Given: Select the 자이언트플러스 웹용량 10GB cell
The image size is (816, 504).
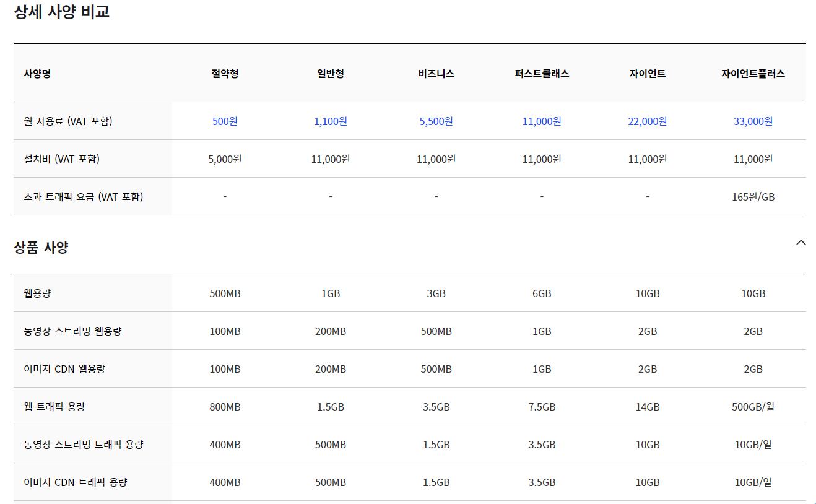Looking at the screenshot, I should coord(753,293).
